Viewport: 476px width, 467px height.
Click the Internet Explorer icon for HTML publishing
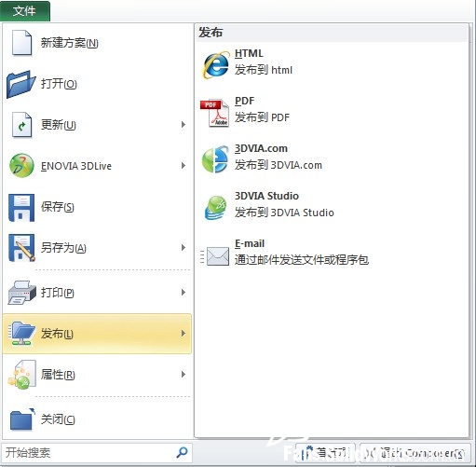tap(216, 64)
